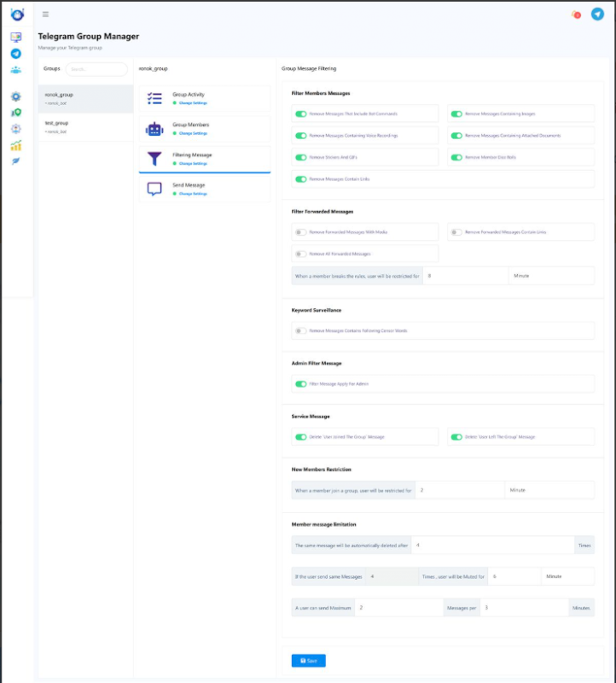
Task: Click the blue Save button
Action: click(x=309, y=661)
